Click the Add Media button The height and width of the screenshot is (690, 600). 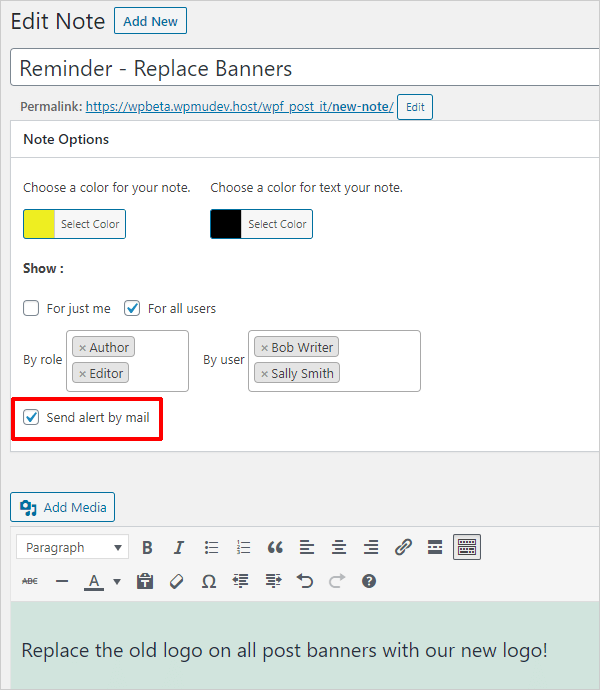coord(63,507)
